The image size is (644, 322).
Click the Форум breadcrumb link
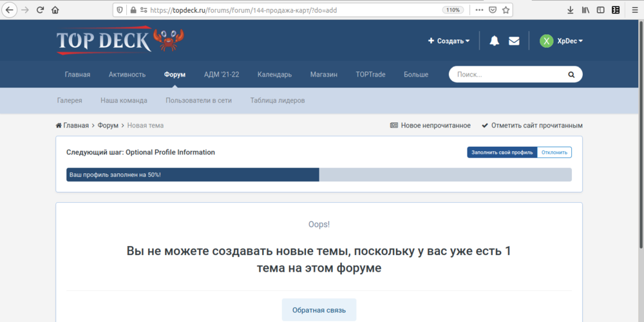tap(108, 126)
